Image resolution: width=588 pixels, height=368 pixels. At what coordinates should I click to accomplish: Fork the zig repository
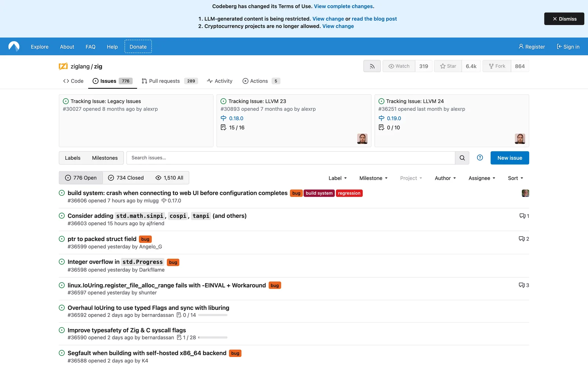pyautogui.click(x=497, y=66)
